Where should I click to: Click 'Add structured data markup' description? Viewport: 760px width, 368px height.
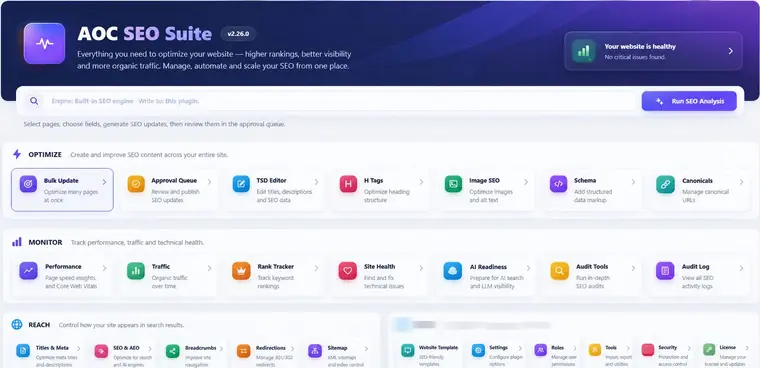click(x=593, y=196)
